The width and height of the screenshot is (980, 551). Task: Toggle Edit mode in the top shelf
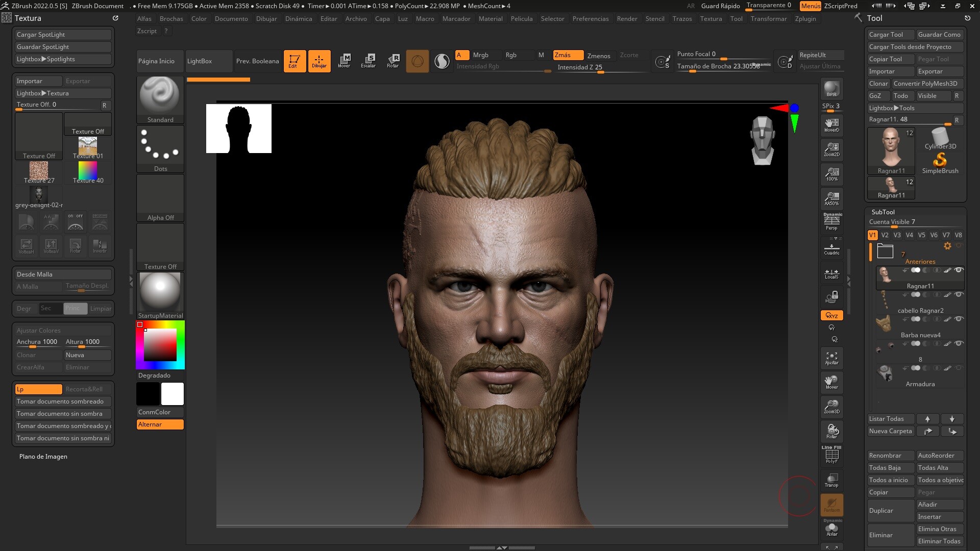pyautogui.click(x=295, y=61)
